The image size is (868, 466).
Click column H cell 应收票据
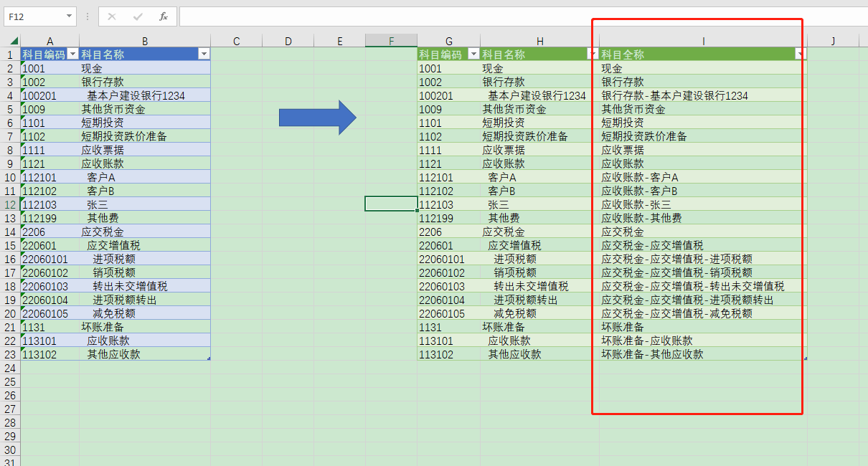click(x=539, y=150)
